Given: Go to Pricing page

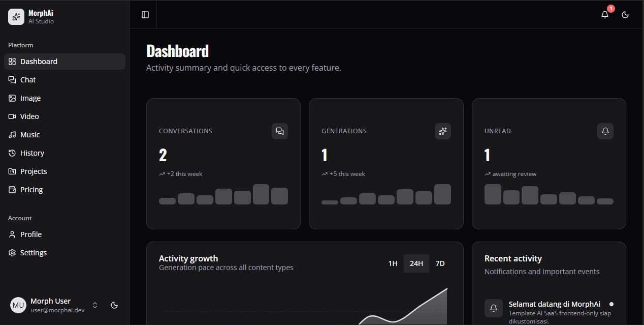Looking at the screenshot, I should click(x=65, y=190).
